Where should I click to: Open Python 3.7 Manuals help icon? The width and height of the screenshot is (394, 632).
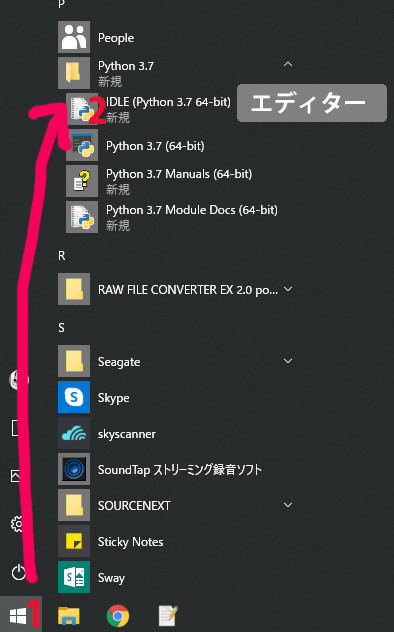(x=82, y=181)
